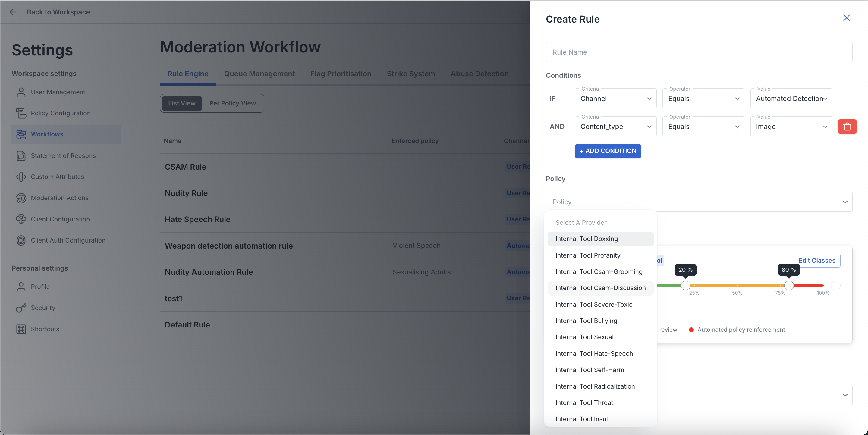Screen dimensions: 868x435
Task: Click the Profile person icon
Action: 21,287
